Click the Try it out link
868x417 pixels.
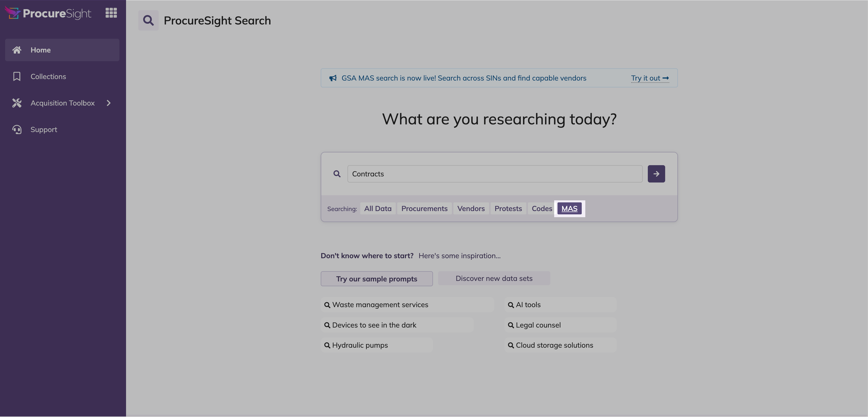point(650,78)
